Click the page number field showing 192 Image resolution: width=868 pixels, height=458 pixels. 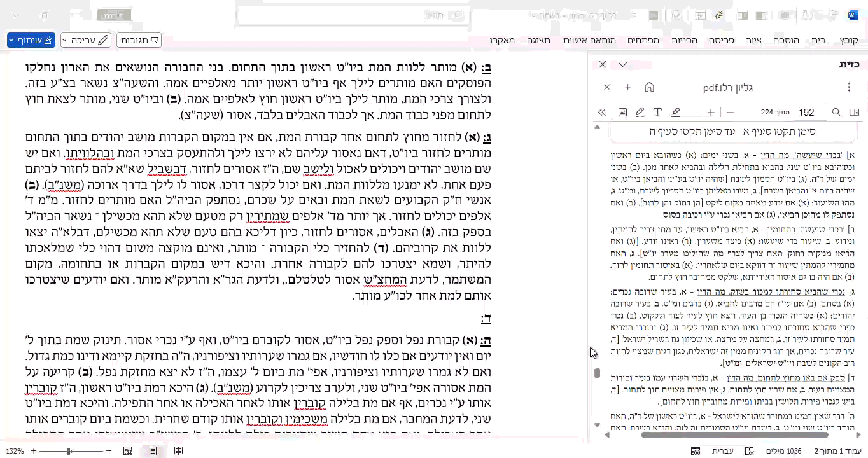809,111
